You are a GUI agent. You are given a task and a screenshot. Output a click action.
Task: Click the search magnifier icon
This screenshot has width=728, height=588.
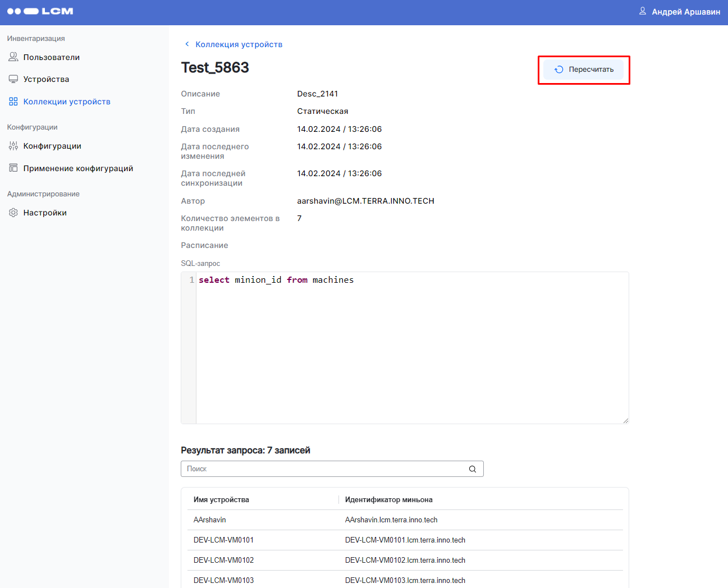pos(473,469)
